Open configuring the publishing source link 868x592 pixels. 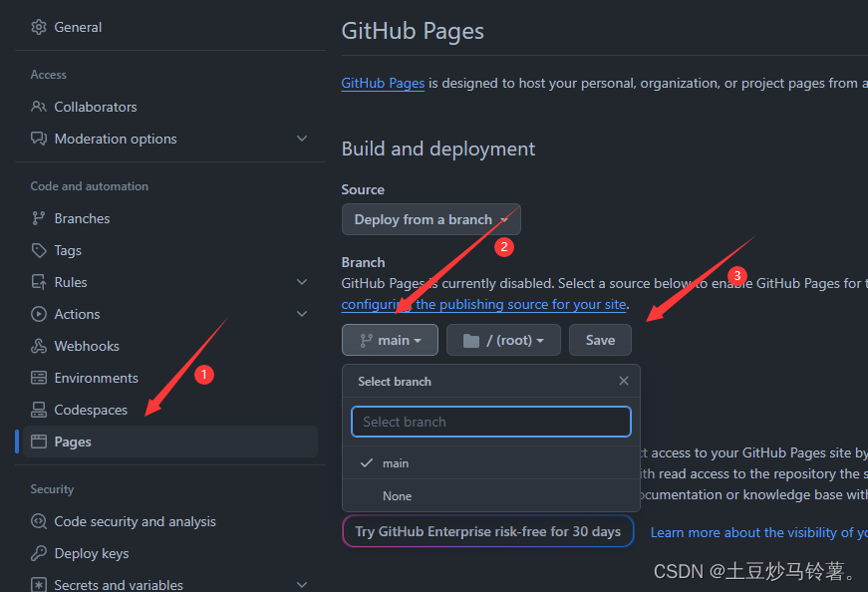point(484,305)
